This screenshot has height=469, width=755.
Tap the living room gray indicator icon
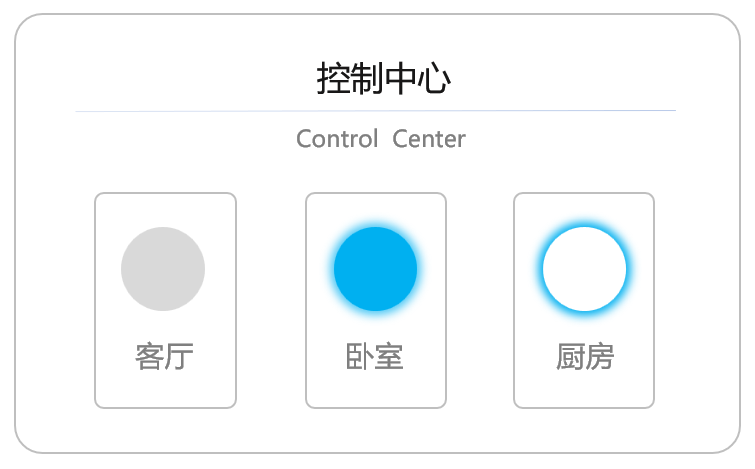point(163,269)
